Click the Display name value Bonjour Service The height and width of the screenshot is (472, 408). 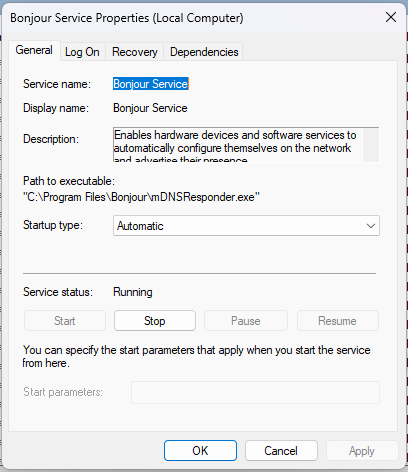click(150, 108)
